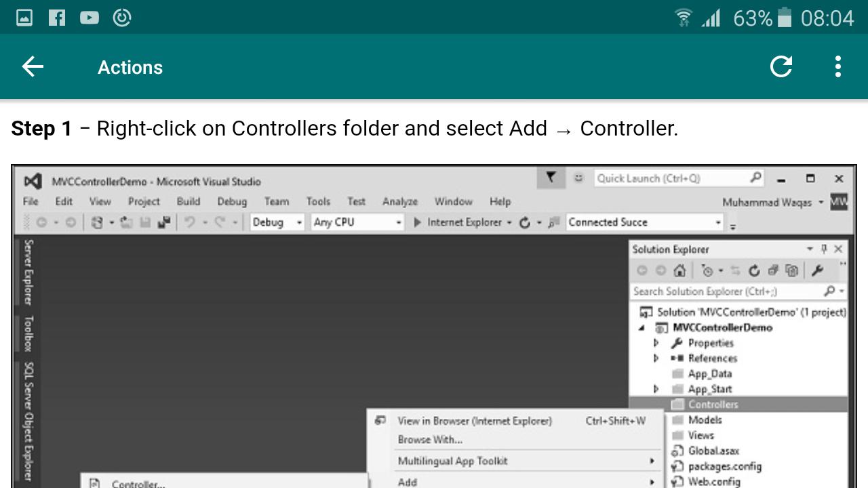
Task: Pin the Solution Explorer panel
Action: click(824, 249)
